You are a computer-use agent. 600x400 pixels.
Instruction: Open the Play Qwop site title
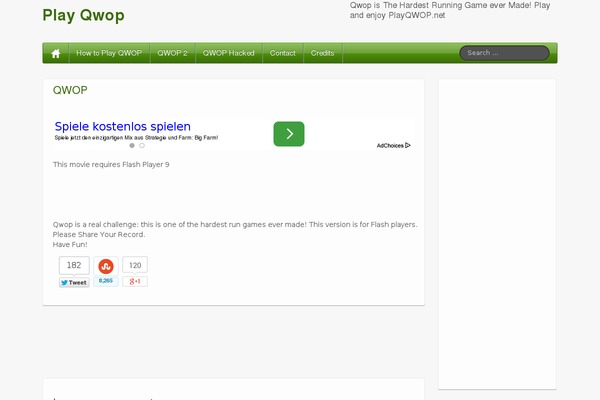pyautogui.click(x=83, y=15)
